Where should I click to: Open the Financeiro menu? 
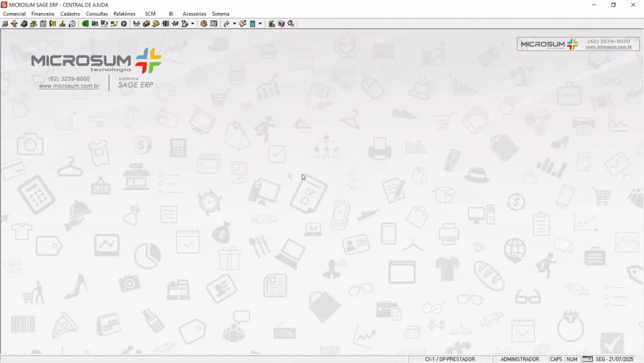coord(43,14)
